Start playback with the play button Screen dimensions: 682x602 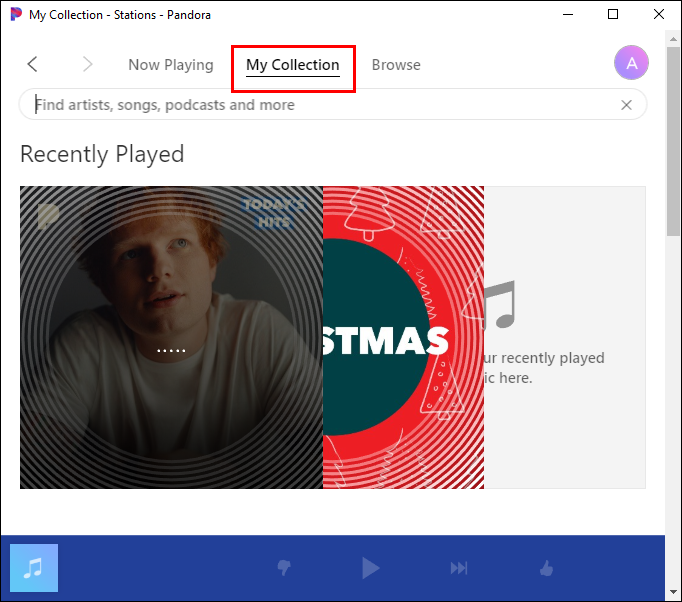371,568
